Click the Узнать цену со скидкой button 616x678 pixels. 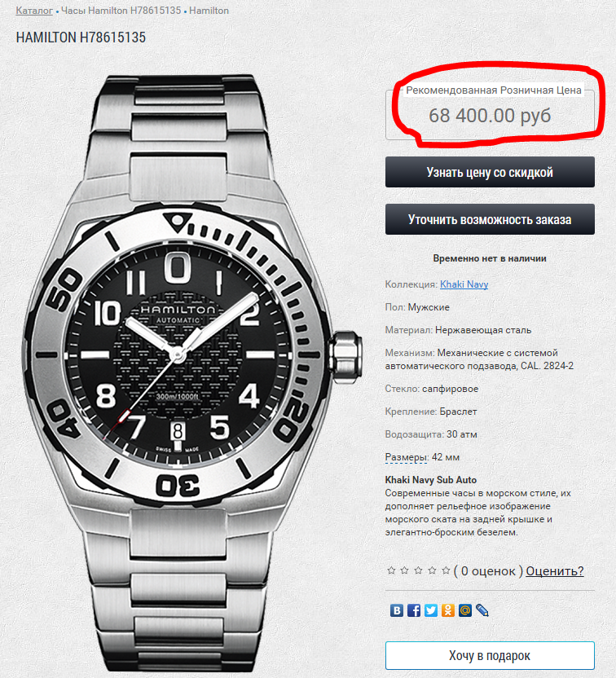[490, 172]
